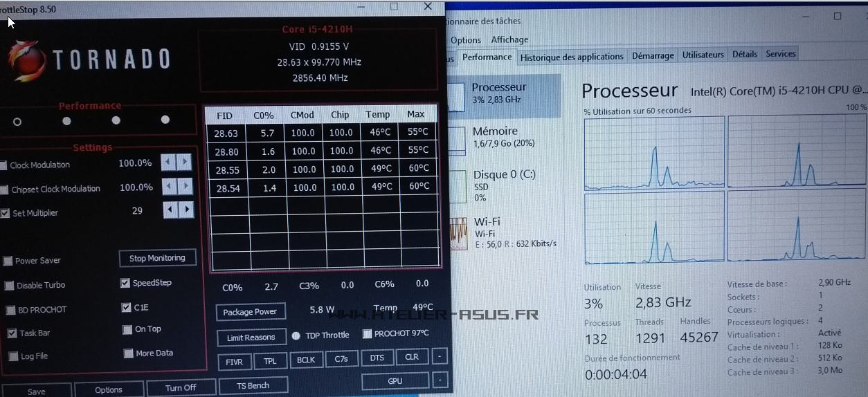This screenshot has height=397, width=868.
Task: Enable Clock Modulation checkbox
Action: [3, 165]
